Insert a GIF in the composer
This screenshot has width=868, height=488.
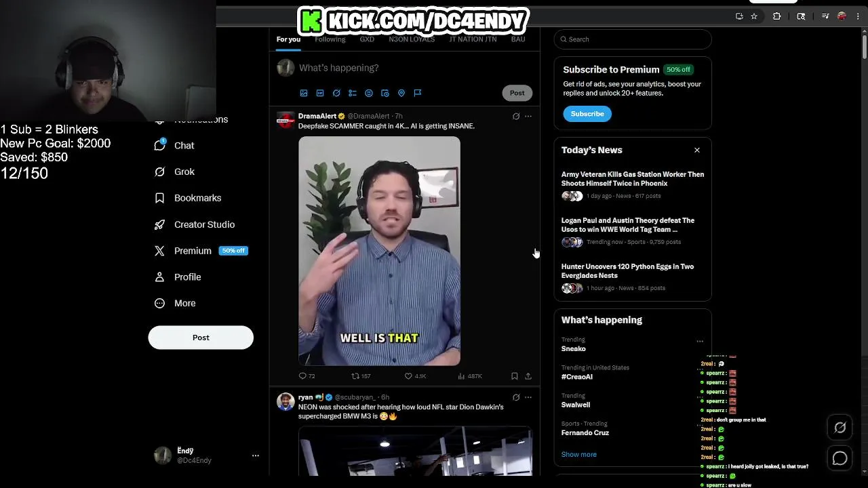[320, 93]
